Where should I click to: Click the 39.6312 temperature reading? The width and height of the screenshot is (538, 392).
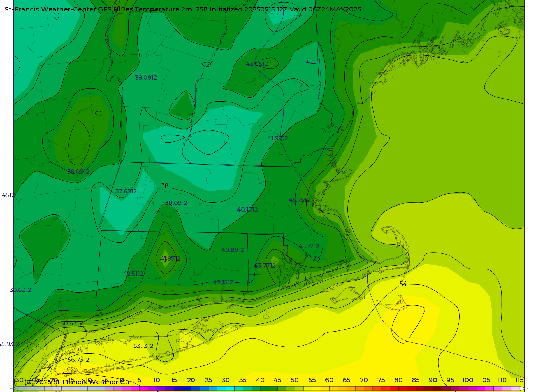[20, 290]
